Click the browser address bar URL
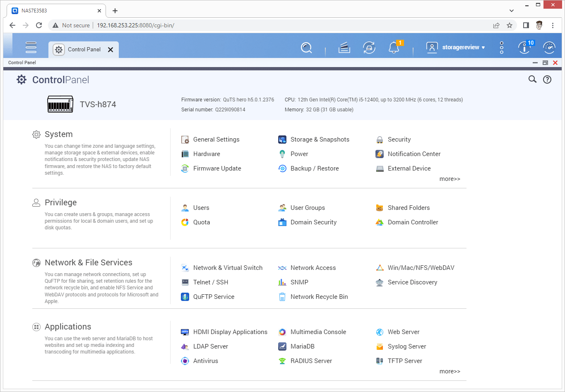 click(x=135, y=25)
